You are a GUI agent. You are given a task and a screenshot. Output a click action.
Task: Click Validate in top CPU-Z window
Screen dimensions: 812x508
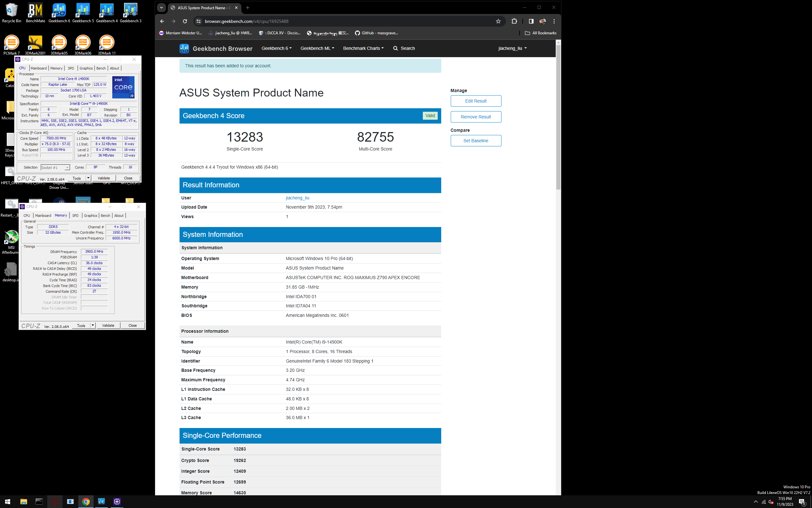104,178
